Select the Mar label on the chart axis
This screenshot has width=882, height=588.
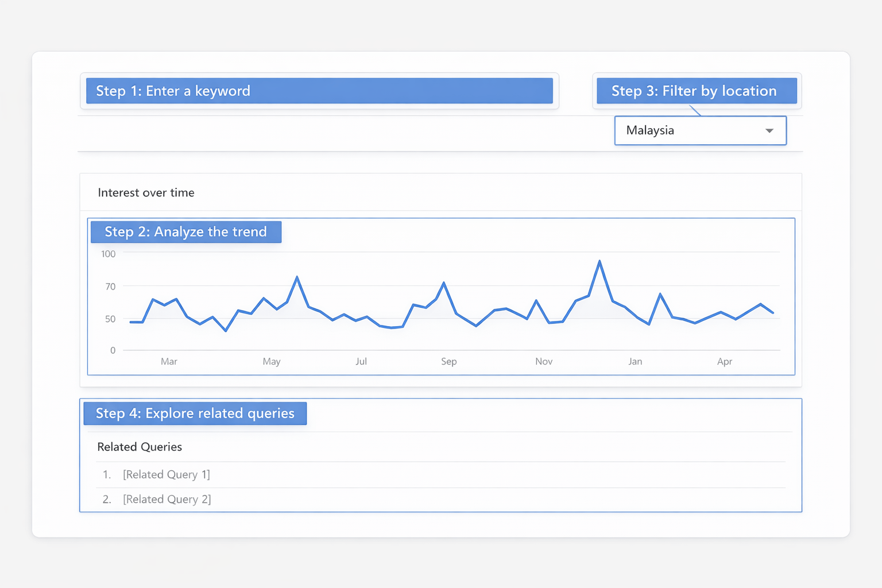(x=169, y=362)
